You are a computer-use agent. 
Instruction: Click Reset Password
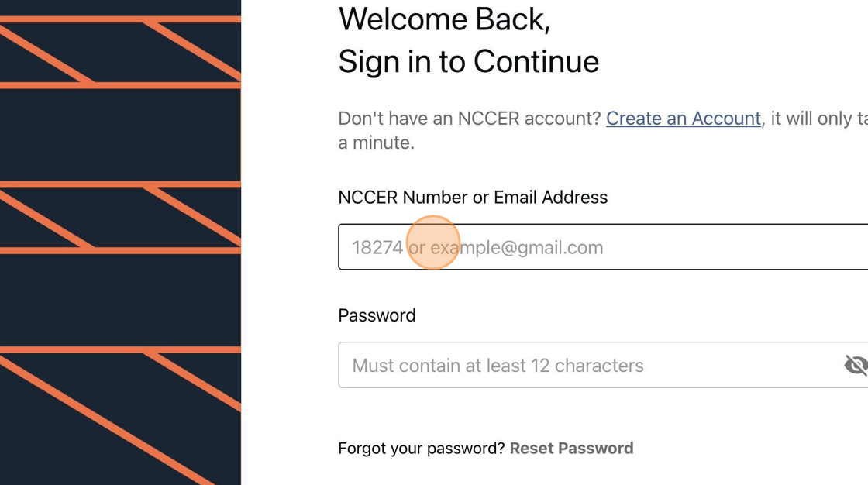coord(572,448)
